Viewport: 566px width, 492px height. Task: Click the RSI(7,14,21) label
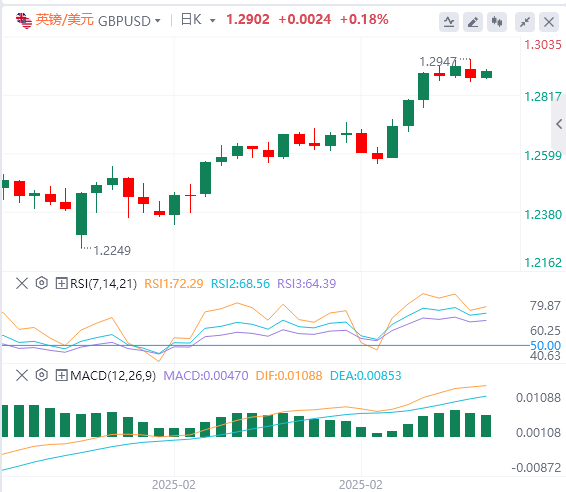pos(104,284)
